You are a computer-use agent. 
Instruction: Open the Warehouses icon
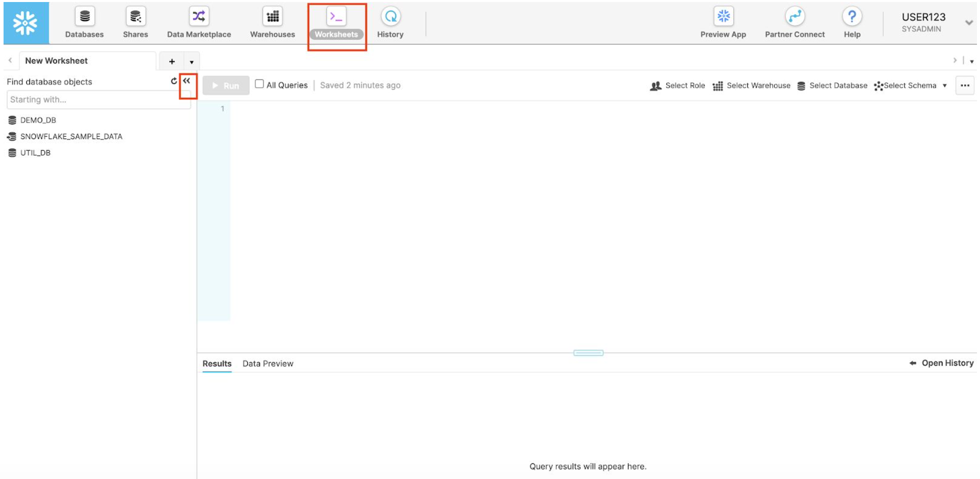click(x=273, y=17)
